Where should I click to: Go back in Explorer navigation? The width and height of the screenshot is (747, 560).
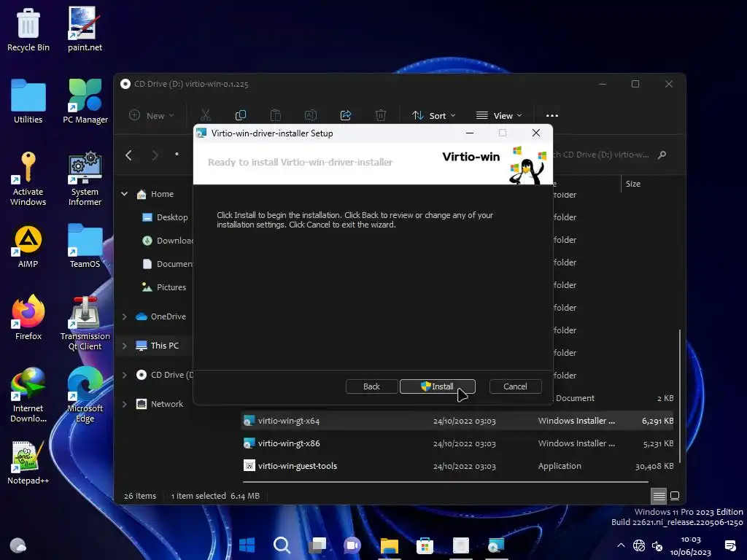coord(128,155)
